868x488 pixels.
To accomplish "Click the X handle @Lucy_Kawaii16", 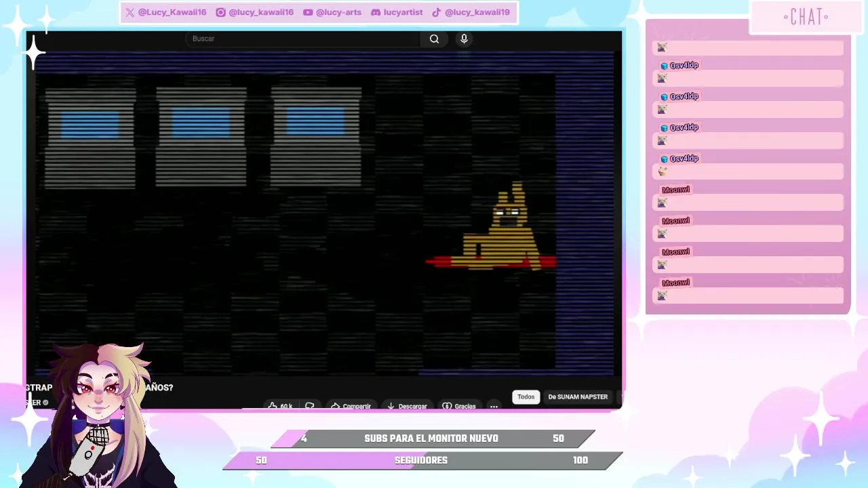I will [166, 12].
